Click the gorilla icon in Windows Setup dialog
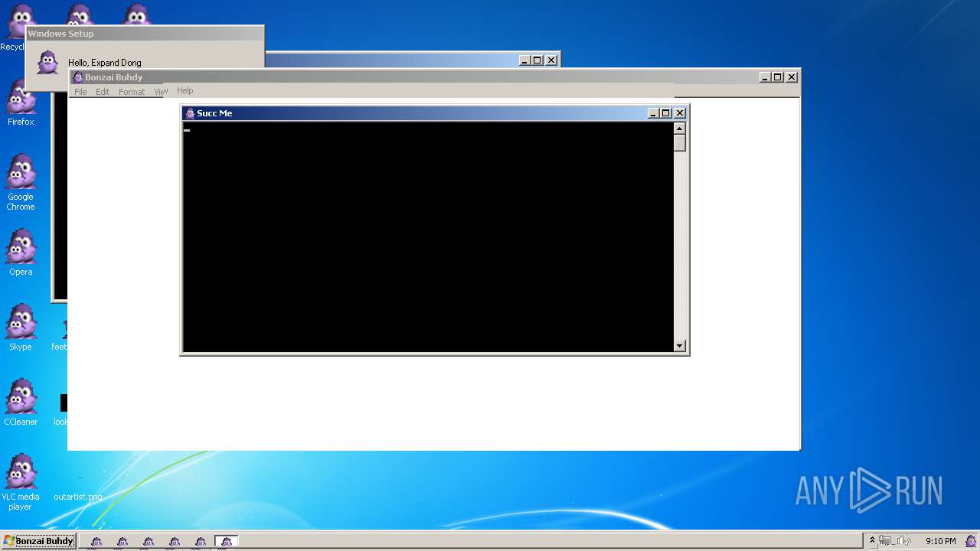980x551 pixels. coord(47,62)
